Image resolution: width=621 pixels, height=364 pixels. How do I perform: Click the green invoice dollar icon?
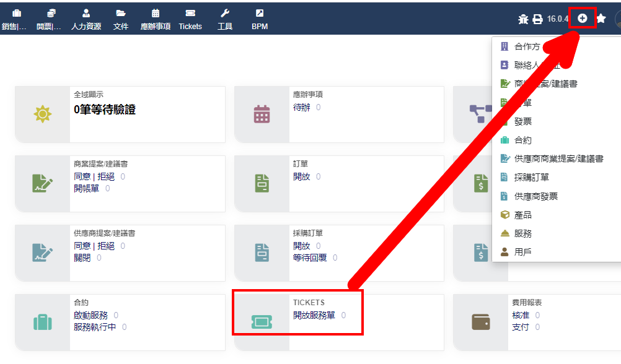(x=481, y=183)
